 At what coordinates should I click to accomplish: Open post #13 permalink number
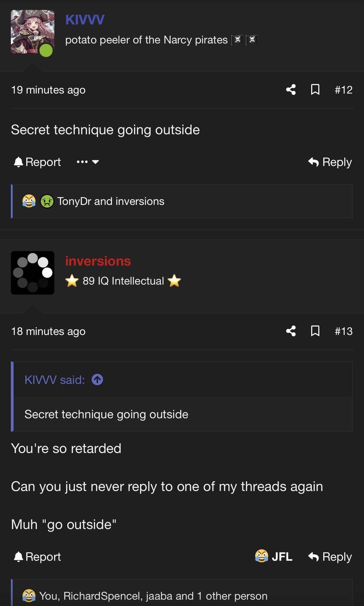tap(343, 331)
